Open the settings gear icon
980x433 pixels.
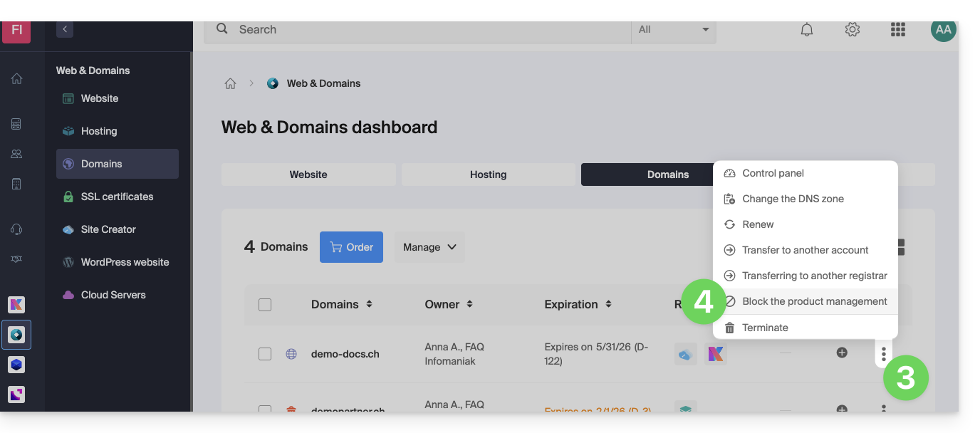tap(852, 30)
